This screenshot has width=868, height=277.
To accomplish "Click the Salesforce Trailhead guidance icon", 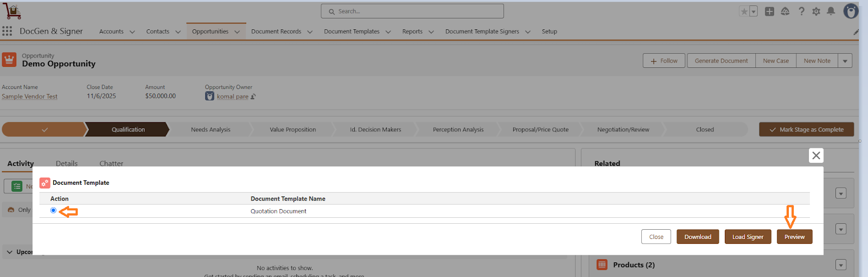I will [x=785, y=11].
